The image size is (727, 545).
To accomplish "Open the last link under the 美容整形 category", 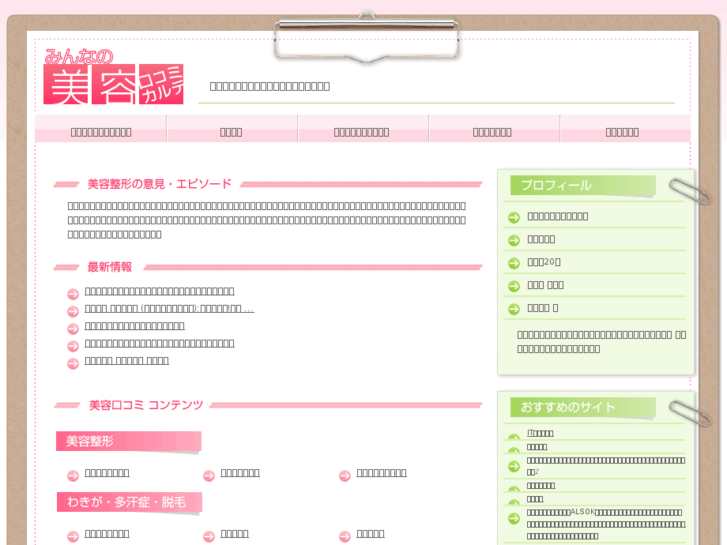I will pyautogui.click(x=382, y=473).
